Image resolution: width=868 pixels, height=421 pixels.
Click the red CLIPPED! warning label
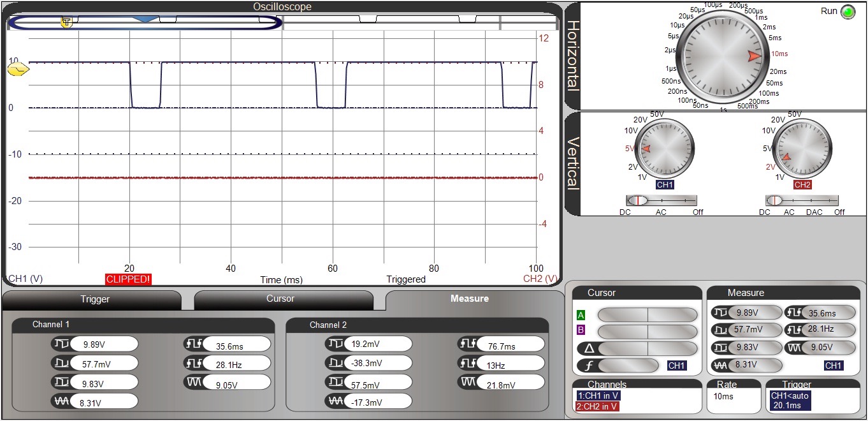point(129,279)
